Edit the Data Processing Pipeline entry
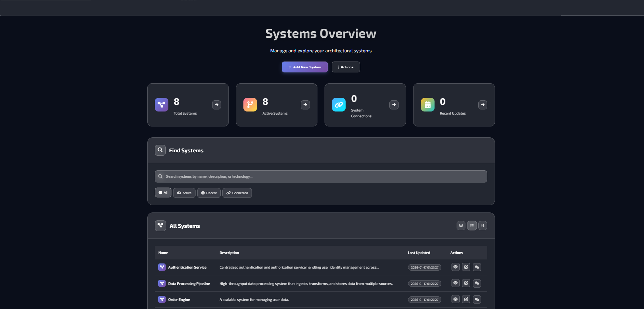 pos(466,283)
